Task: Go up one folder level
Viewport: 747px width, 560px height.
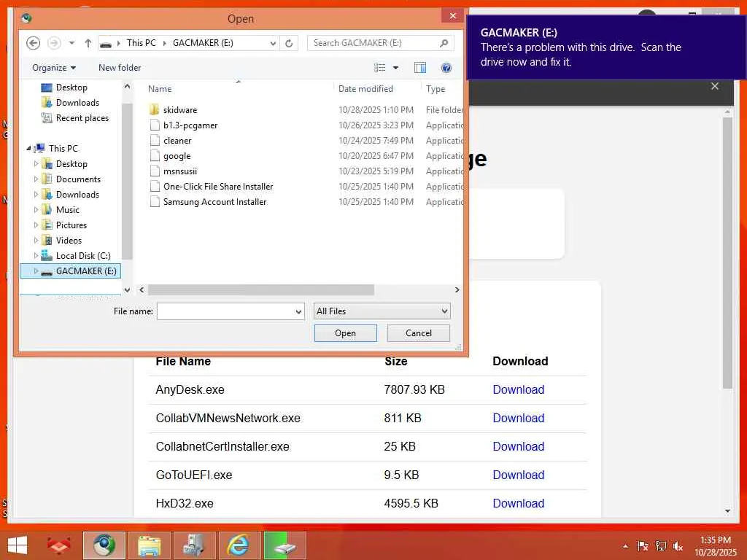Action: click(88, 43)
